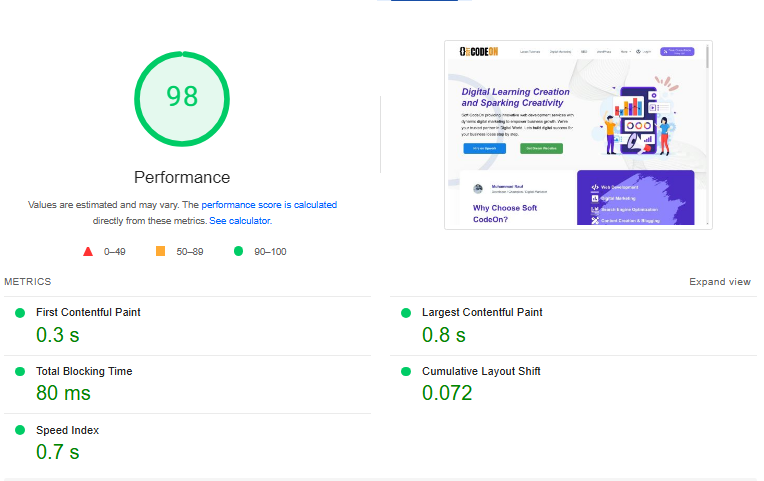Click the green dot beside Cumulative Layout Shift
The image size is (764, 481).
[x=406, y=371]
